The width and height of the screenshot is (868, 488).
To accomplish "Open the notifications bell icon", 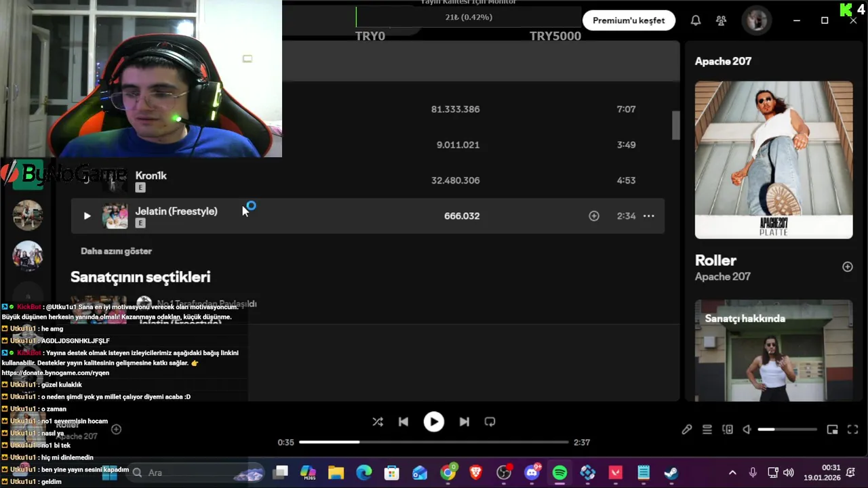I will (696, 20).
